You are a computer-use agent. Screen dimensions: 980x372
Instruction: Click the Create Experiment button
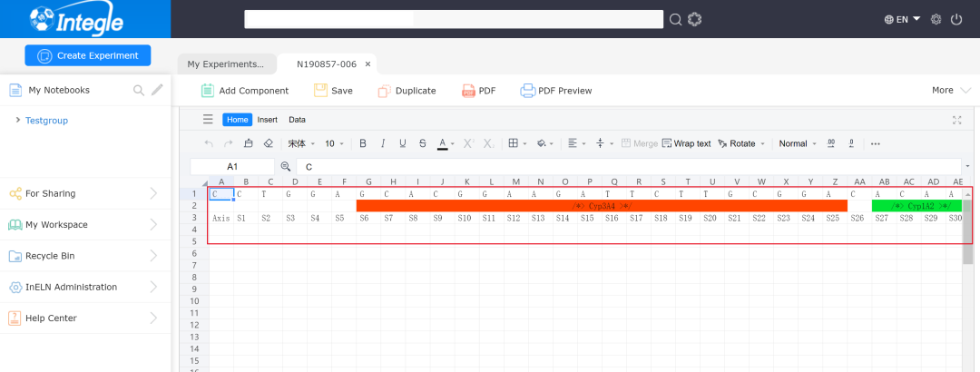[87, 55]
